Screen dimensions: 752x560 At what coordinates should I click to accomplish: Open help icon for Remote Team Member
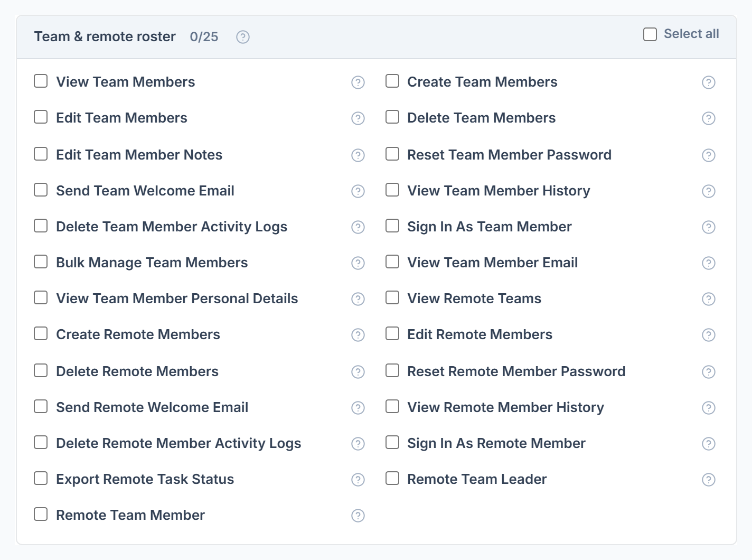[x=358, y=516]
